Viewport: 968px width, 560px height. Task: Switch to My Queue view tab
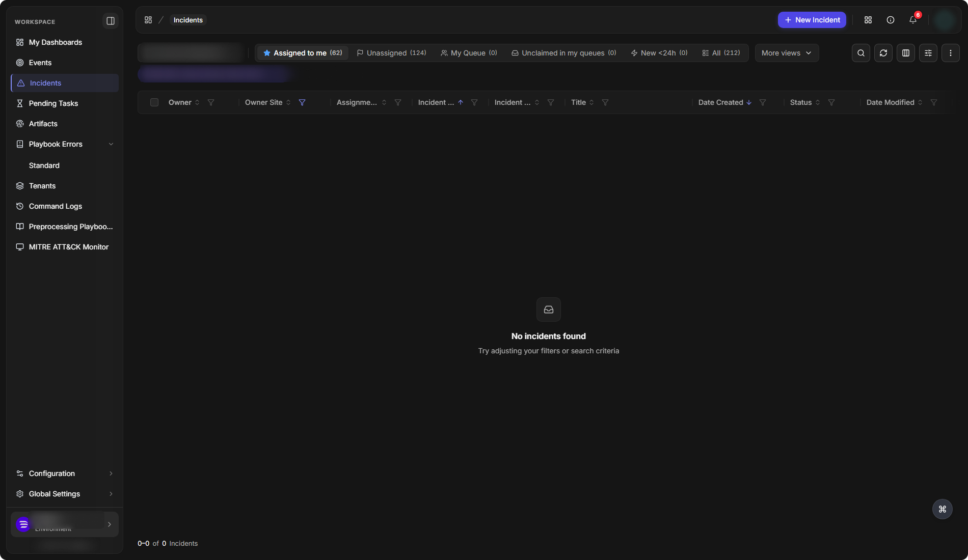point(469,53)
